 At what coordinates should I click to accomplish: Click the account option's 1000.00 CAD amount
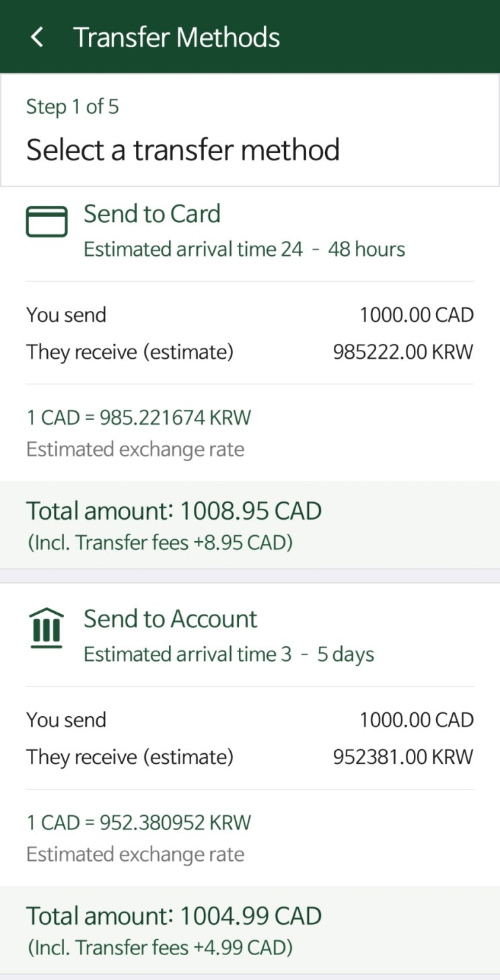(417, 720)
